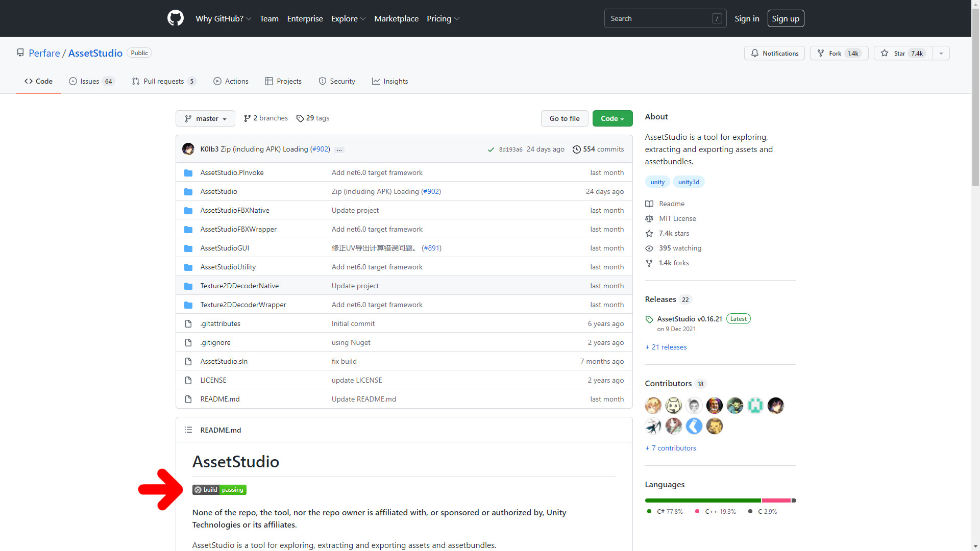Open the README table of contents icon
The image size is (980, 551).
click(188, 430)
